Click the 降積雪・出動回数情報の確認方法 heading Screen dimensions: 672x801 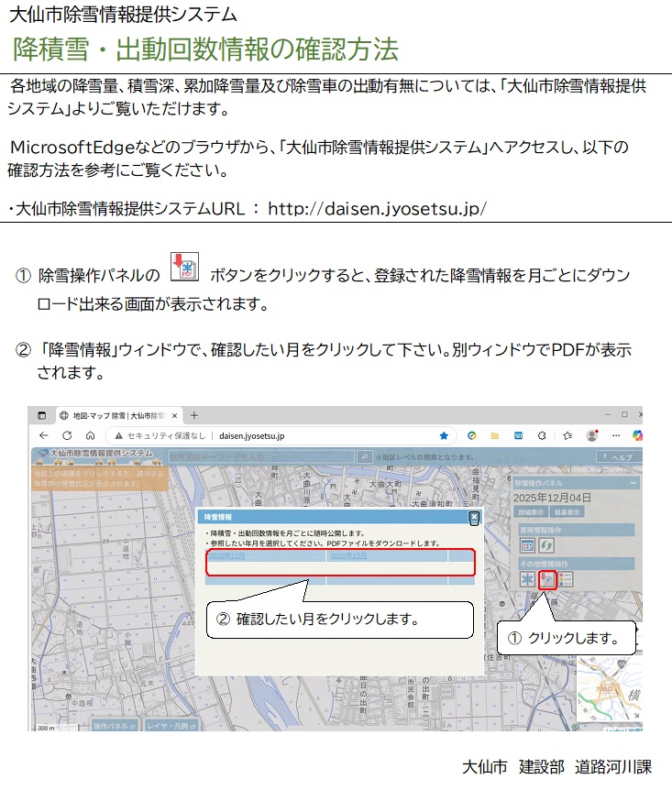205,49
